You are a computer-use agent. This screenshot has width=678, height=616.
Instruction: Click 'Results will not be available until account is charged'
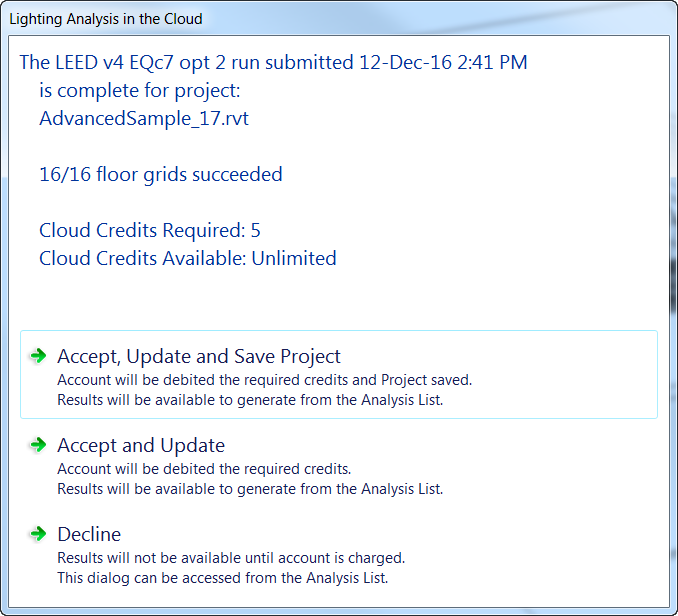coord(231,558)
